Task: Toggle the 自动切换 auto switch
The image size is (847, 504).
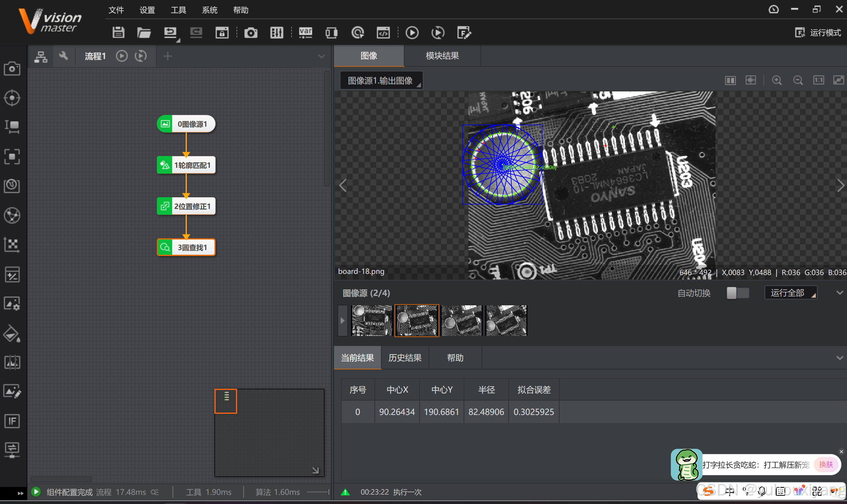Action: pos(738,293)
